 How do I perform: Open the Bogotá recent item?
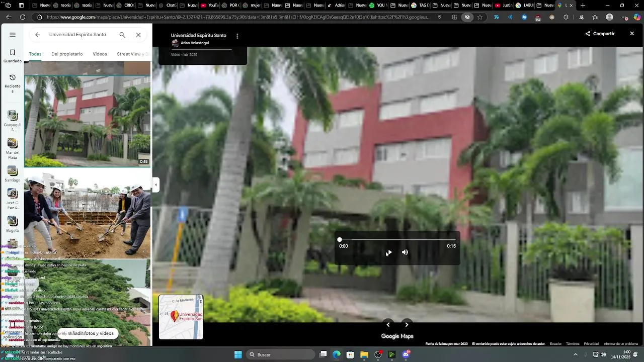tap(13, 224)
